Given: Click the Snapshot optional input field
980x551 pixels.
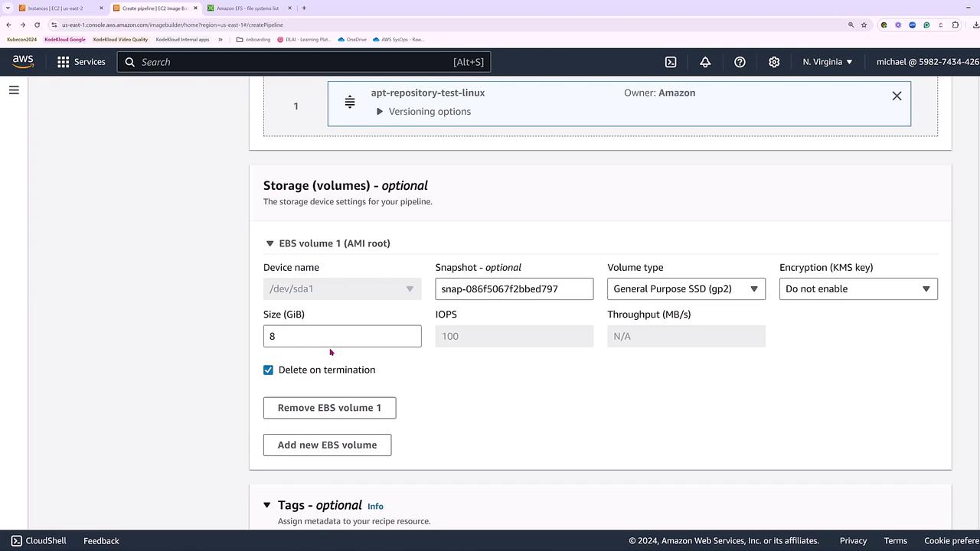Looking at the screenshot, I should [x=514, y=289].
